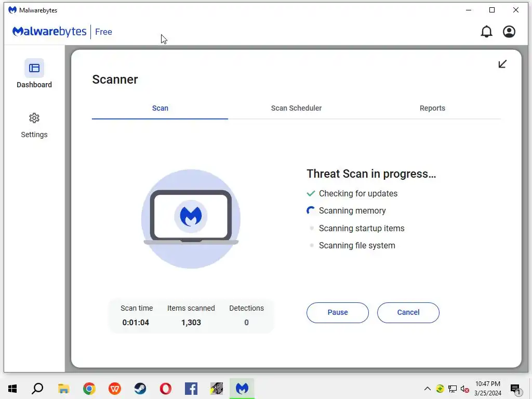Open network status tray icon
The image size is (532, 399).
[x=453, y=389]
